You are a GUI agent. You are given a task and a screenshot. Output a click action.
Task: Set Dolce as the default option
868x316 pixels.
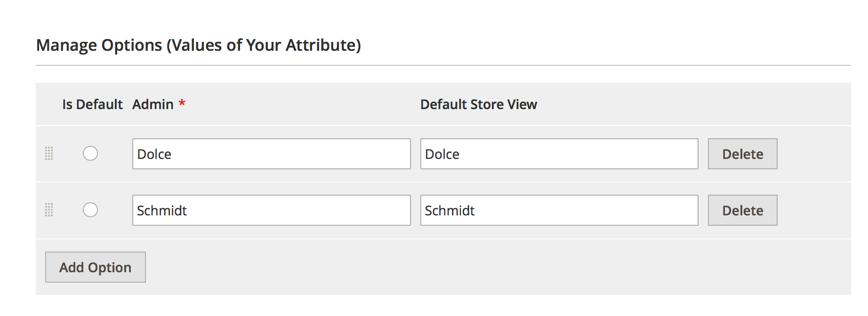pos(90,153)
